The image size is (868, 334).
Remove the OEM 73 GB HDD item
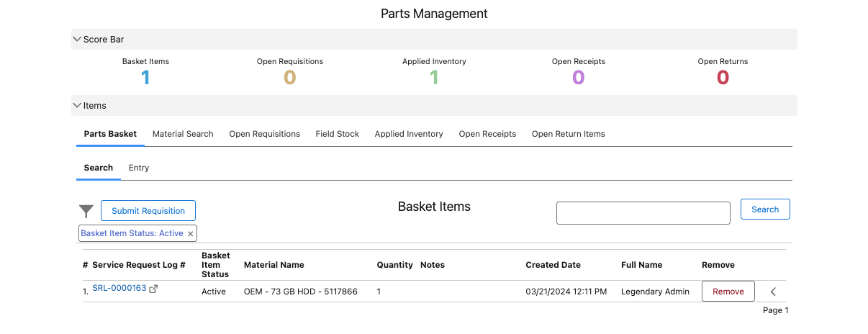coord(728,292)
